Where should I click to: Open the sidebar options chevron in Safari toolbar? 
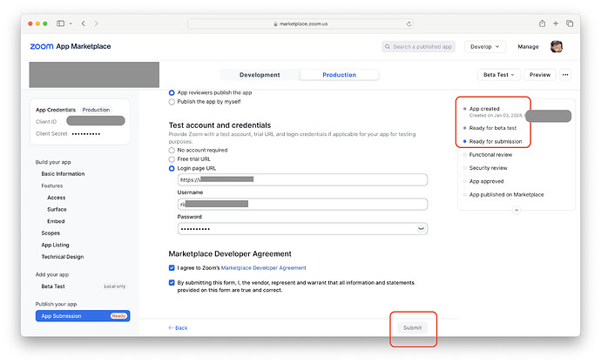[71, 24]
